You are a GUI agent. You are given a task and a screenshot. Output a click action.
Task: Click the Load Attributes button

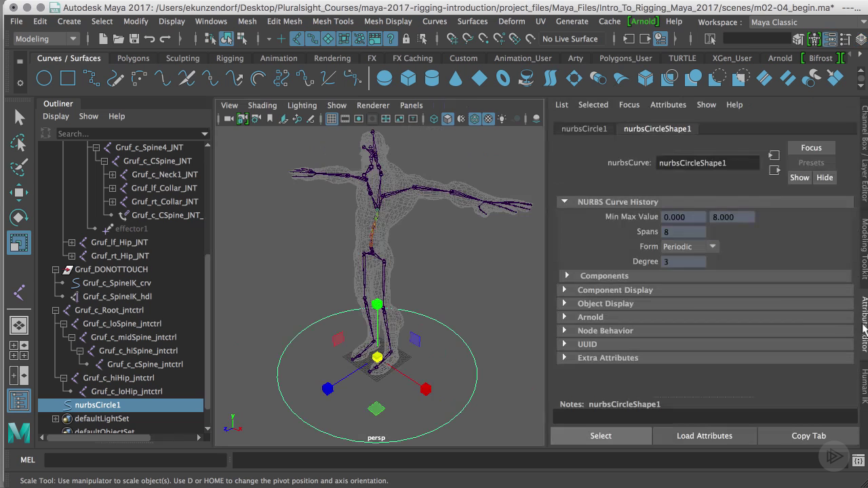705,436
